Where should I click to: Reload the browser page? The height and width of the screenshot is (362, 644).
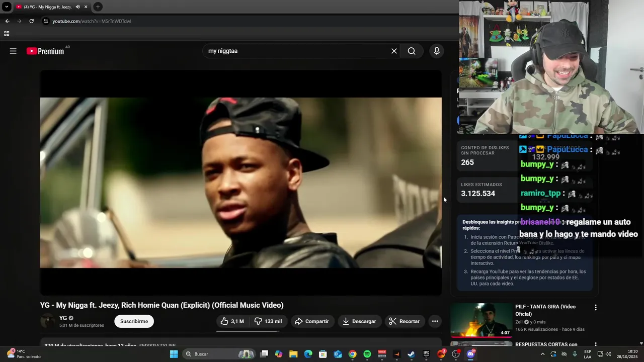31,21
